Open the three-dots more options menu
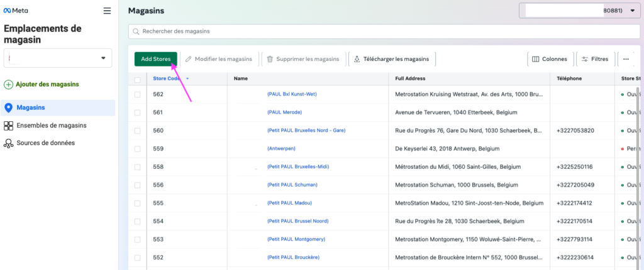This screenshot has height=270, width=644. pyautogui.click(x=626, y=59)
